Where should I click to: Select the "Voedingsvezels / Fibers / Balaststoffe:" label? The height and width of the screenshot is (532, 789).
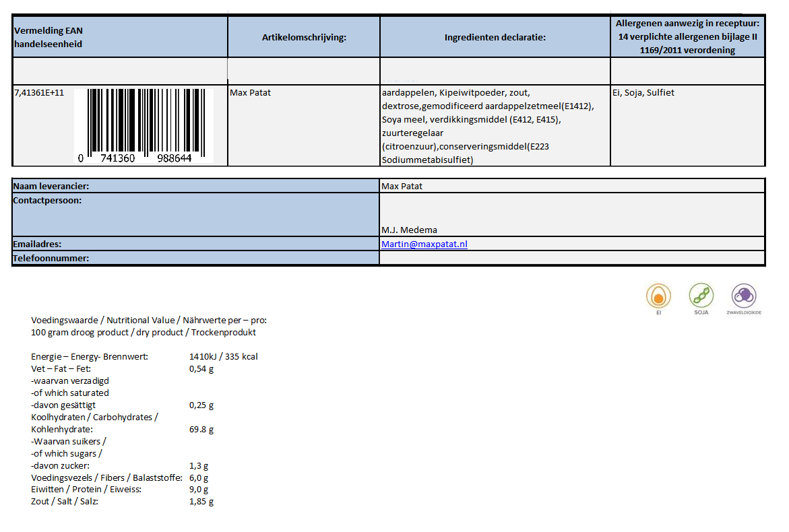pyautogui.click(x=106, y=477)
